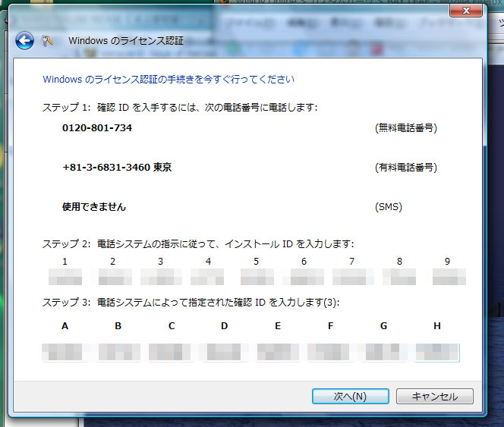Click 次へ(N) to proceed
The width and height of the screenshot is (504, 427).
pos(351,396)
